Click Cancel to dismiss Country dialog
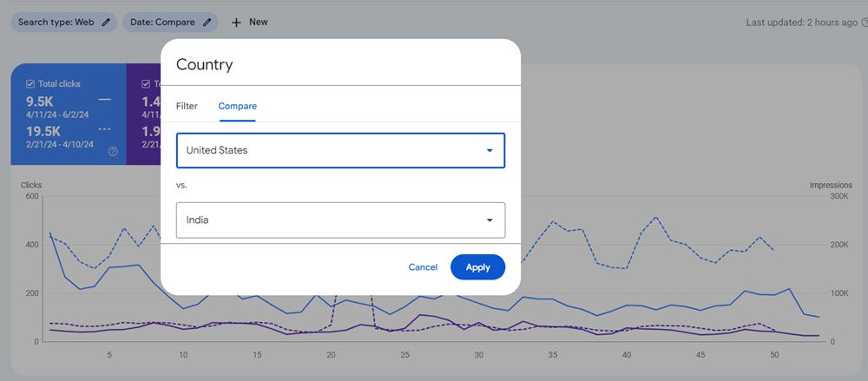Viewport: 868px width, 381px height. pos(423,267)
